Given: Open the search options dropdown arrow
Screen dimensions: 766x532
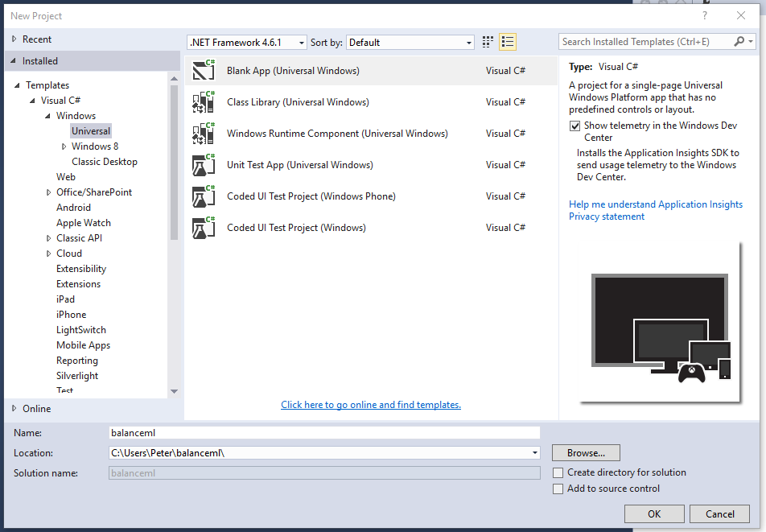Looking at the screenshot, I should coord(751,42).
